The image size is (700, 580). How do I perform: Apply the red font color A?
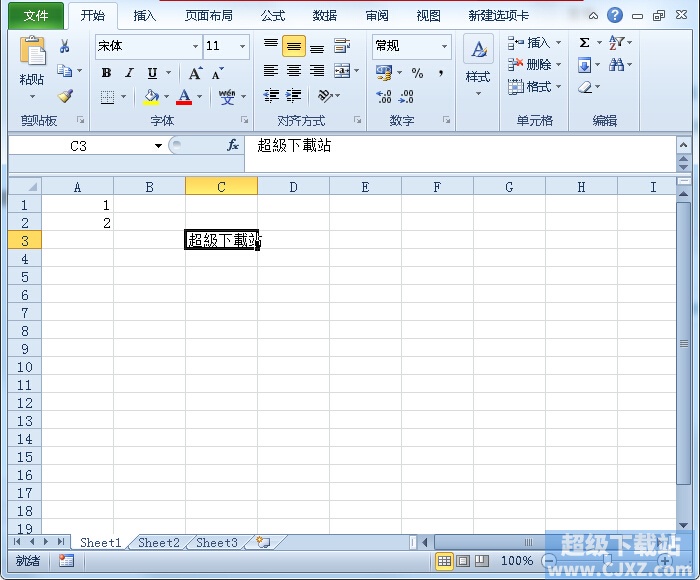(184, 97)
